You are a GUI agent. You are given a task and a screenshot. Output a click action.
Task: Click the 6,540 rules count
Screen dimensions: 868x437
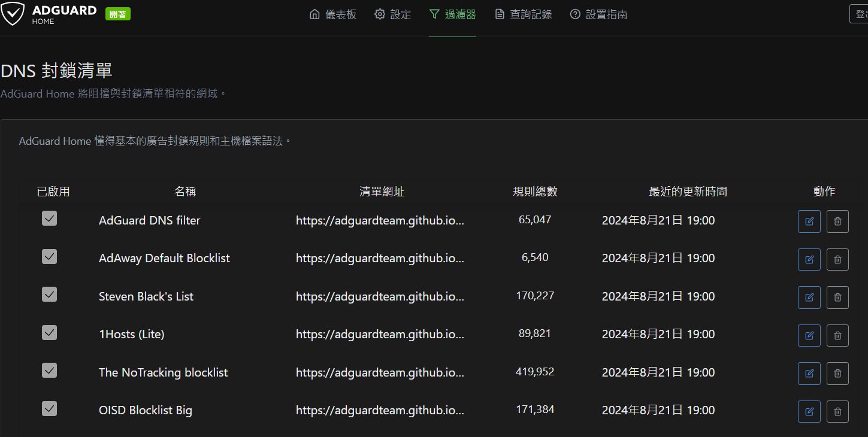535,257
